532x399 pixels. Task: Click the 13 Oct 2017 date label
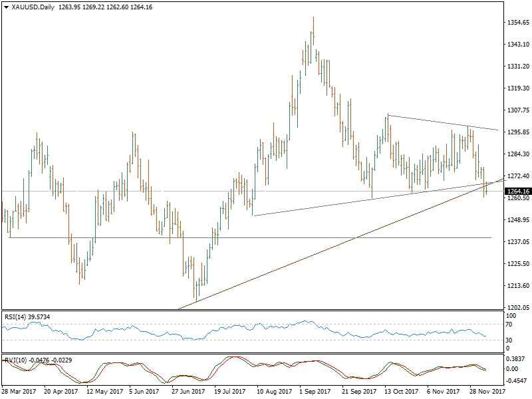coord(402,392)
